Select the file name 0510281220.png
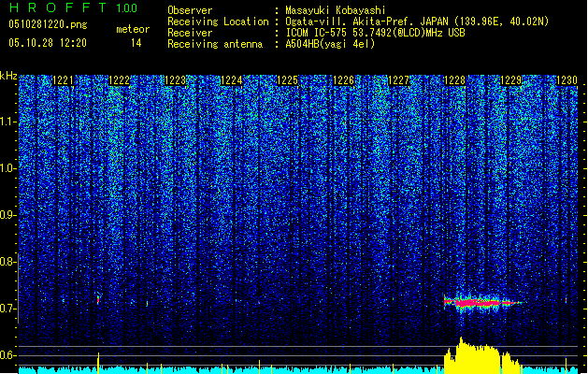Image resolution: width=588 pixels, height=374 pixels. point(48,24)
